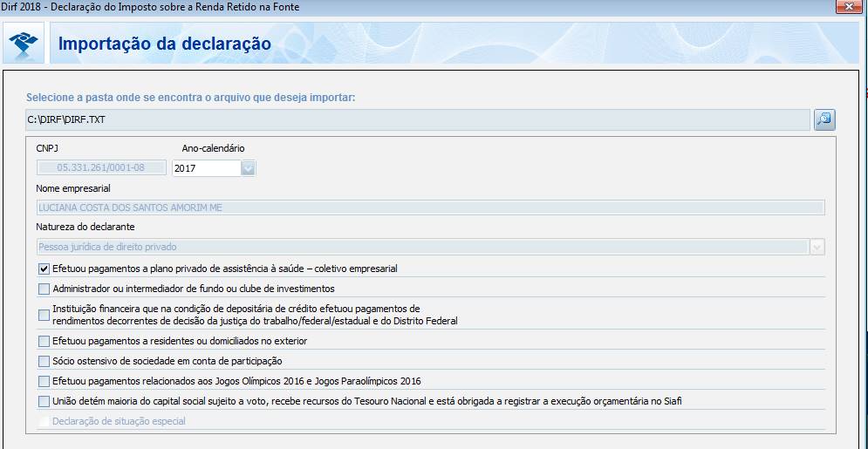
Task: Click the CNPJ label
Action: point(46,148)
